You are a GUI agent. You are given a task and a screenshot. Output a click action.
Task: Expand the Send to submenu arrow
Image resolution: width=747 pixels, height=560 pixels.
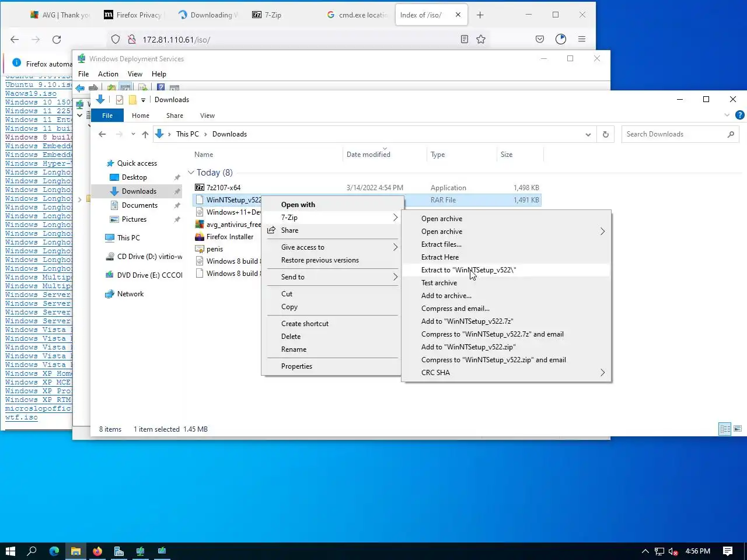coord(395,277)
